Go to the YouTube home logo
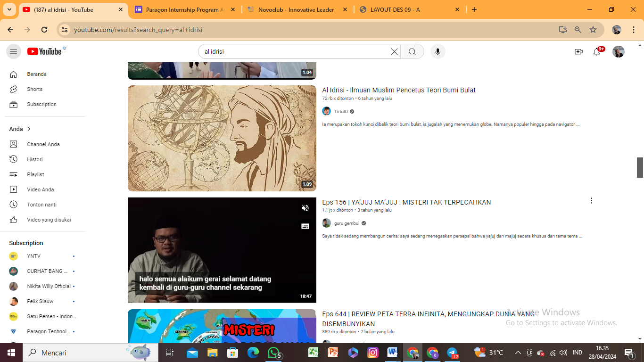Viewport: 644px width, 362px height. tap(45, 51)
